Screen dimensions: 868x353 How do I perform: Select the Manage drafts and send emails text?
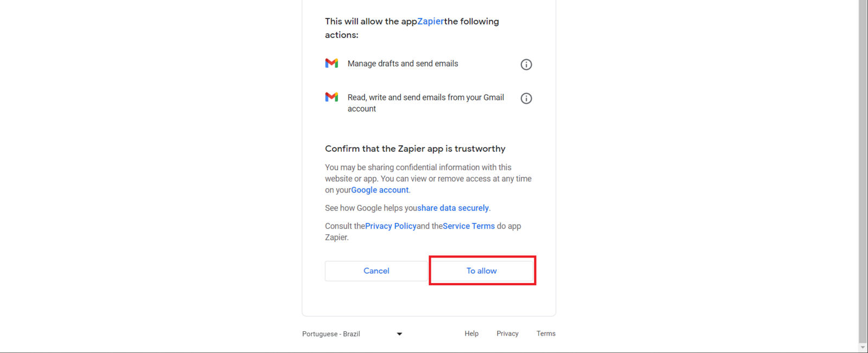pyautogui.click(x=403, y=63)
